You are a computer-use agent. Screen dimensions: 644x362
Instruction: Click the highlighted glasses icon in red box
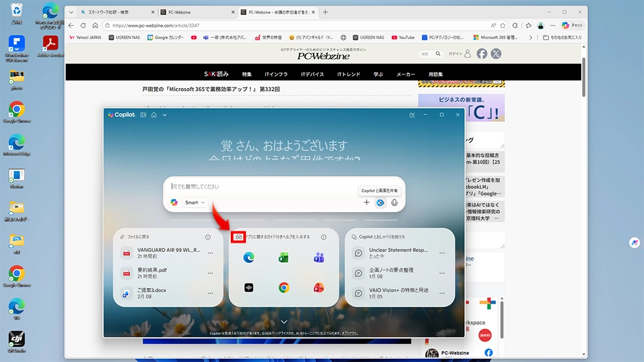click(238, 237)
